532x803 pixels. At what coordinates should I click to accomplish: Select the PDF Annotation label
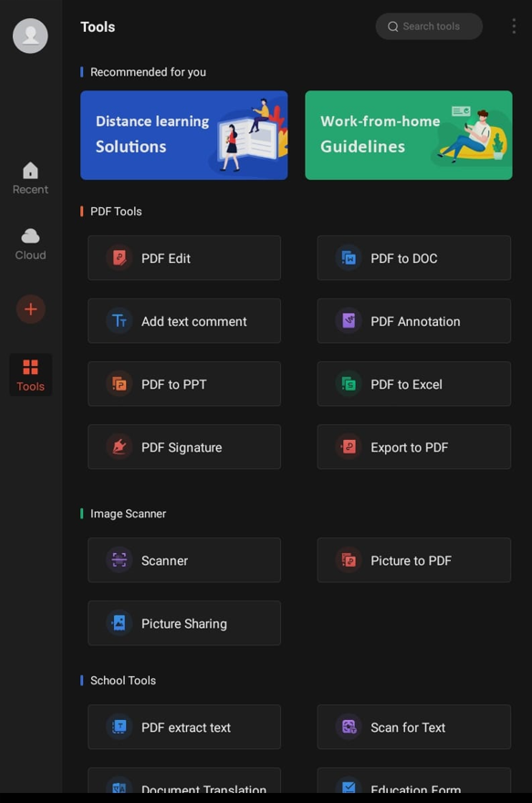click(415, 321)
